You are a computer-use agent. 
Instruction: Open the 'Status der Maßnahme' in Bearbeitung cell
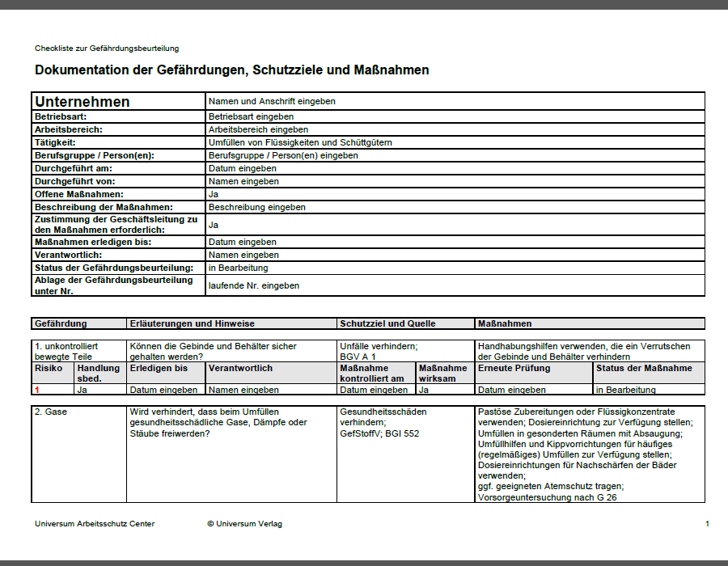click(649, 390)
